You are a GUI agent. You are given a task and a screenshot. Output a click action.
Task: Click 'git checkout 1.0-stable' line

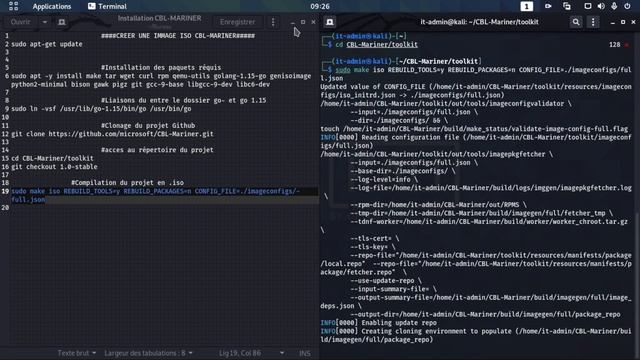pyautogui.click(x=54, y=167)
